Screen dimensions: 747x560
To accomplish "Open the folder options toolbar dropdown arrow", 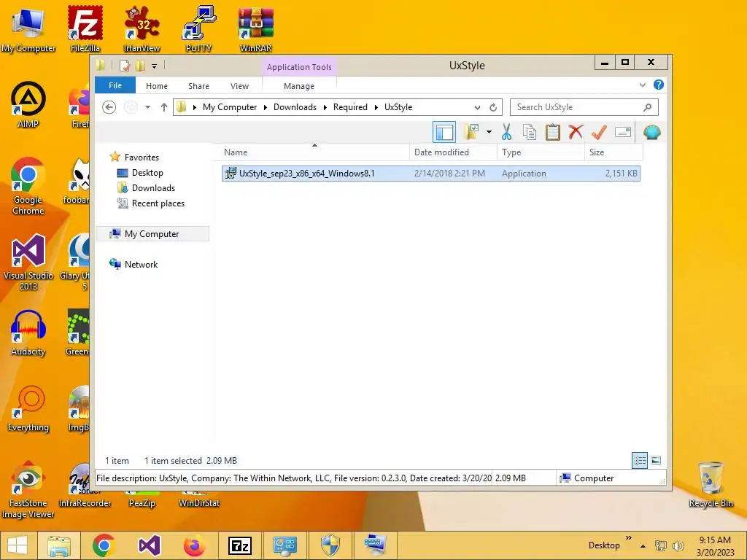I will click(489, 132).
